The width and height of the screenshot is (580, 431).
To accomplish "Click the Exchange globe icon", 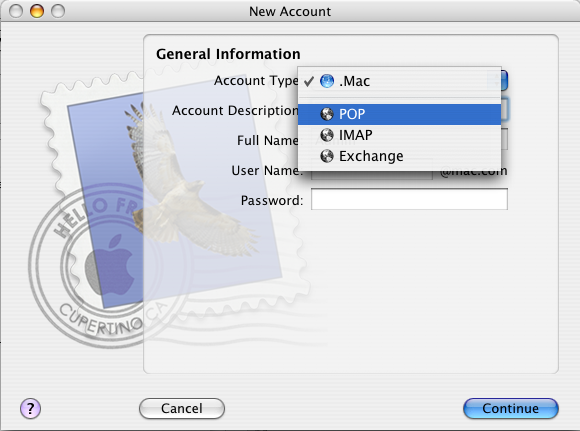I will [327, 156].
